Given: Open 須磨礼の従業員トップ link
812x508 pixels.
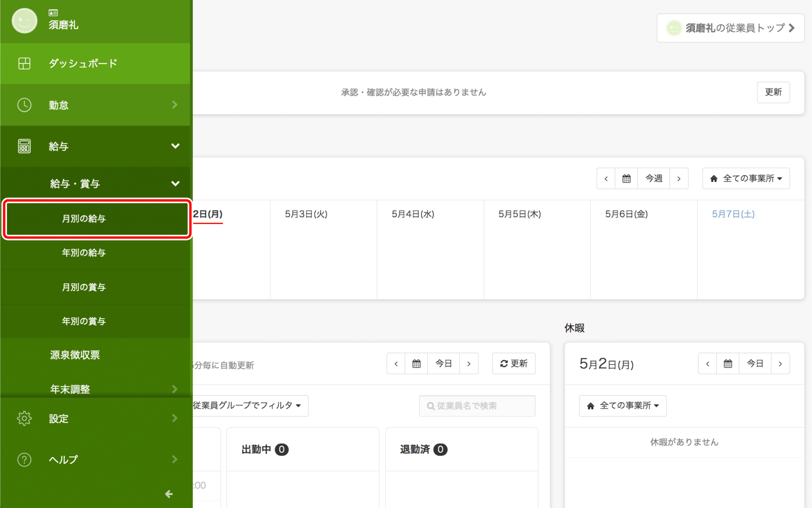Looking at the screenshot, I should point(730,28).
